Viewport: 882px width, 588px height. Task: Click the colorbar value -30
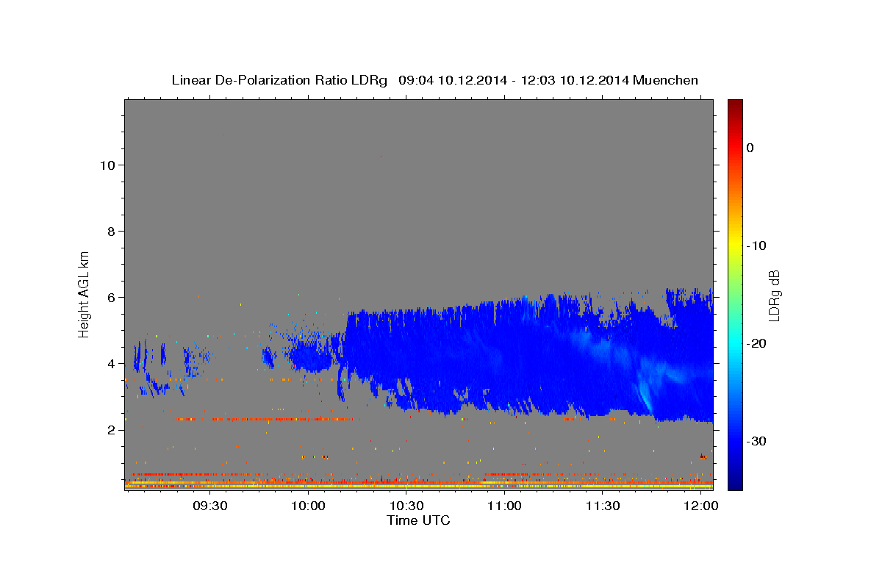coord(756,441)
